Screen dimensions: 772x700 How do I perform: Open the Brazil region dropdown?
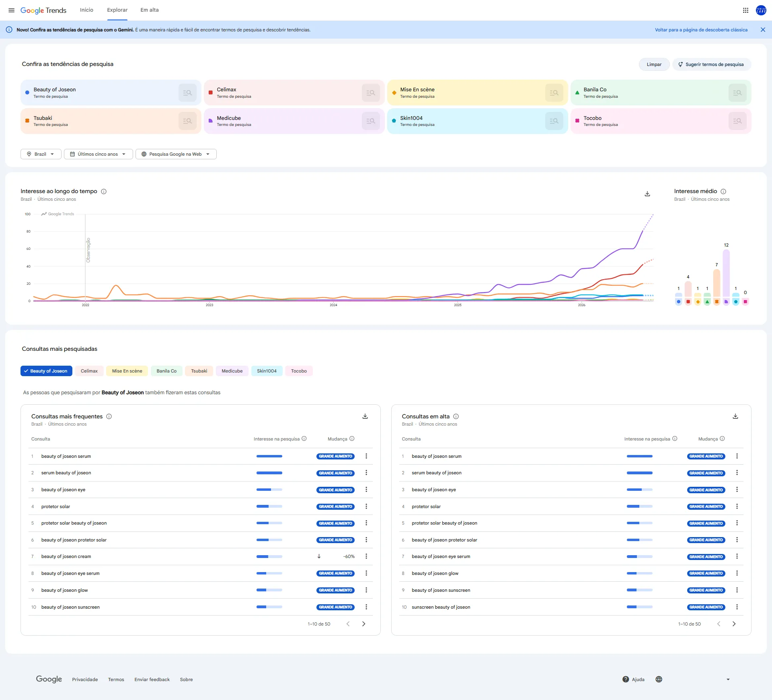[x=41, y=154]
